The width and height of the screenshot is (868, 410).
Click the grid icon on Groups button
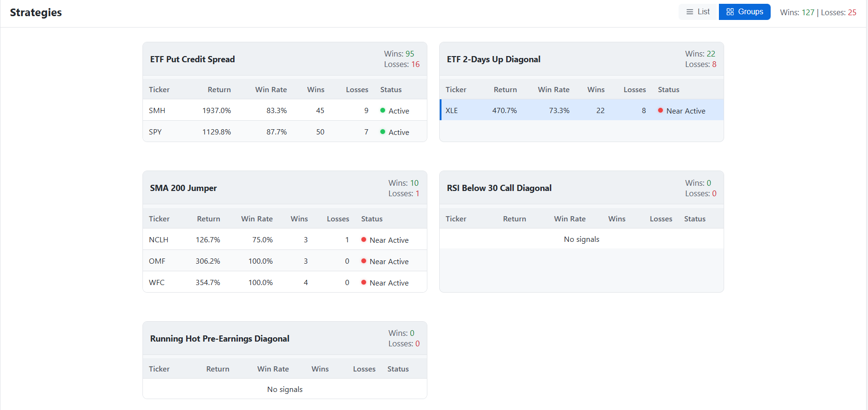730,12
